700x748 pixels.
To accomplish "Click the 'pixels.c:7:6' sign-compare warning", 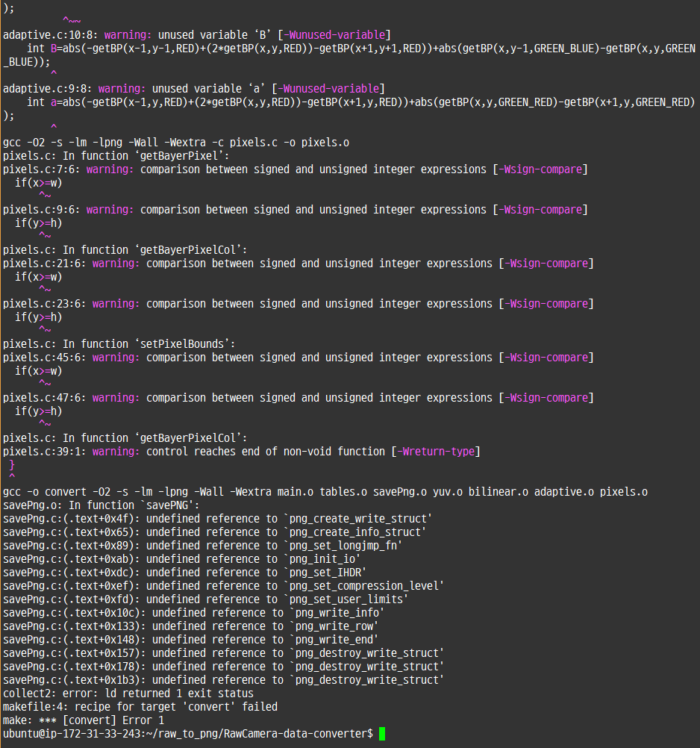I will point(296,169).
